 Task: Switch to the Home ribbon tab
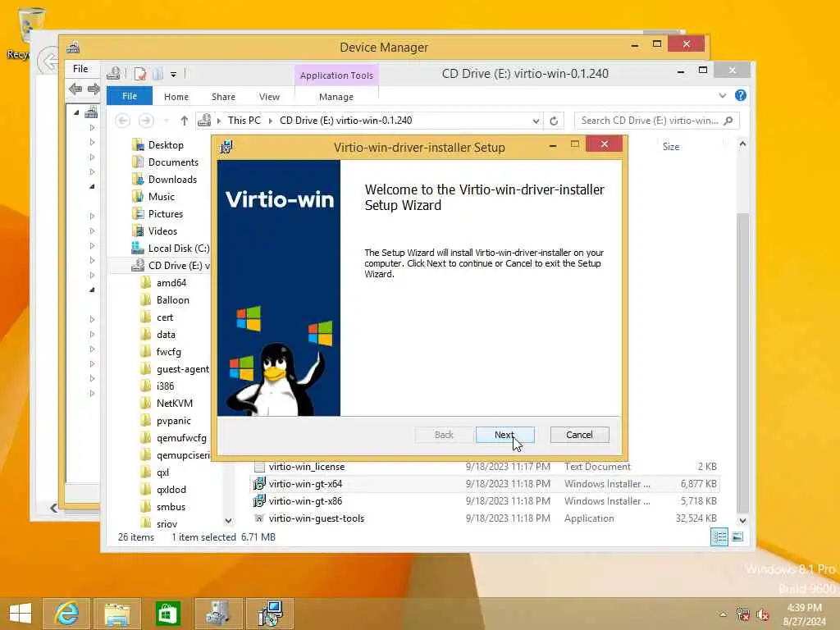pos(176,97)
